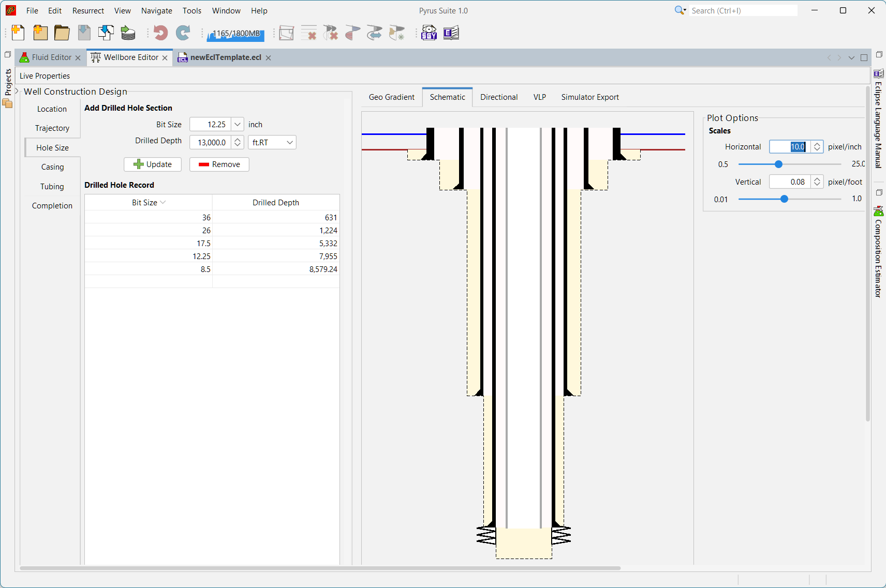The height and width of the screenshot is (588, 886).
Task: Maximize the editor area icon
Action: tap(864, 58)
